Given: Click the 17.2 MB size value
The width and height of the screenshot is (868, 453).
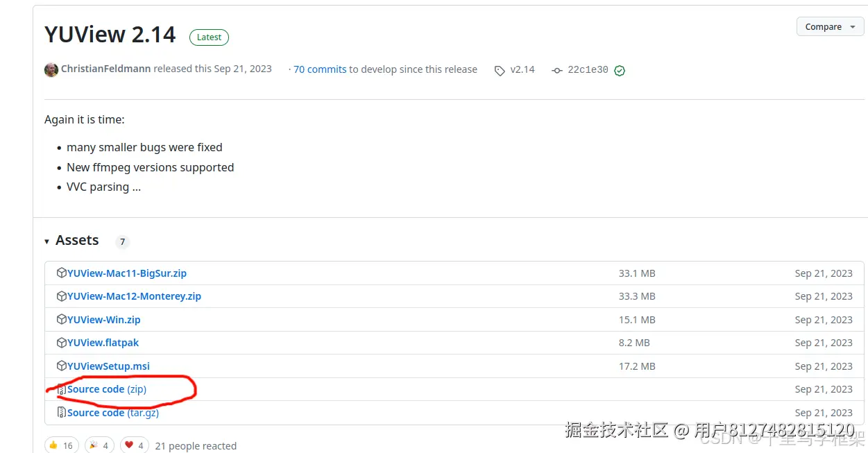Looking at the screenshot, I should pos(637,366).
